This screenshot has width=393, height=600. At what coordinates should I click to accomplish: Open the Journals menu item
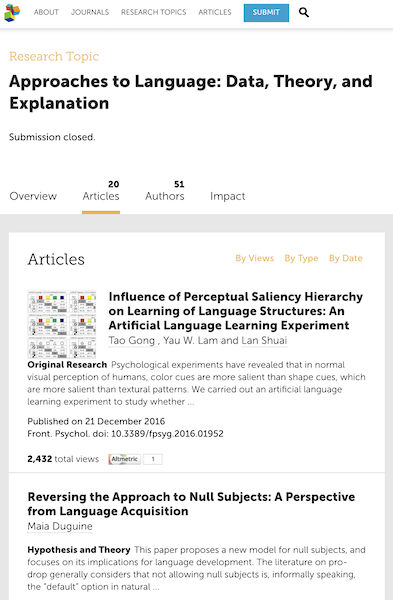[90, 12]
